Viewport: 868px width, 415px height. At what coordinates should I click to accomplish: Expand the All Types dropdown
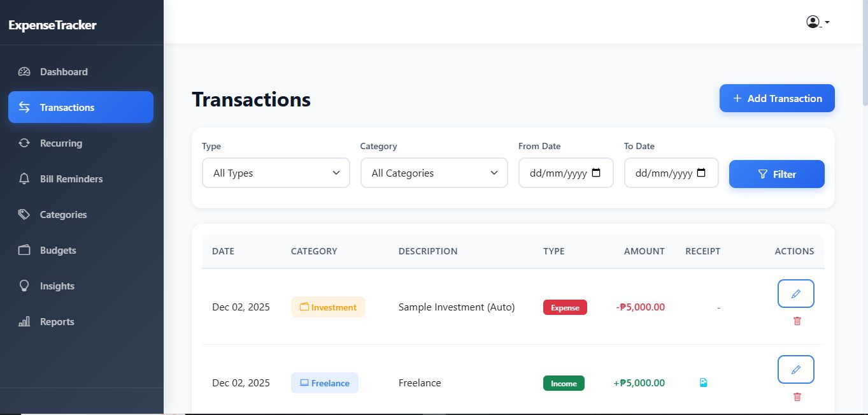[x=276, y=173]
